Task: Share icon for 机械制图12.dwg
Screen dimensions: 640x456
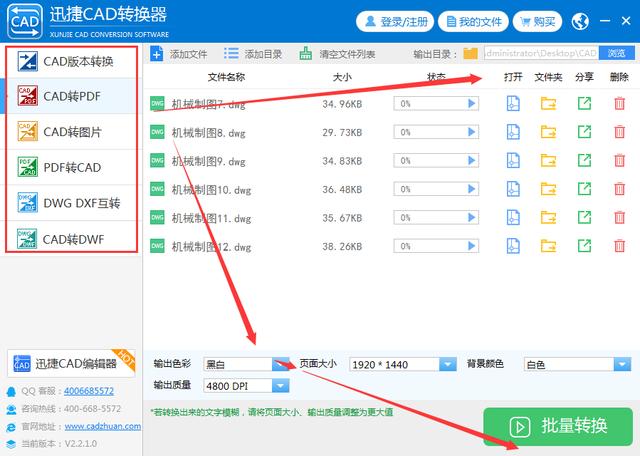Action: click(x=584, y=246)
